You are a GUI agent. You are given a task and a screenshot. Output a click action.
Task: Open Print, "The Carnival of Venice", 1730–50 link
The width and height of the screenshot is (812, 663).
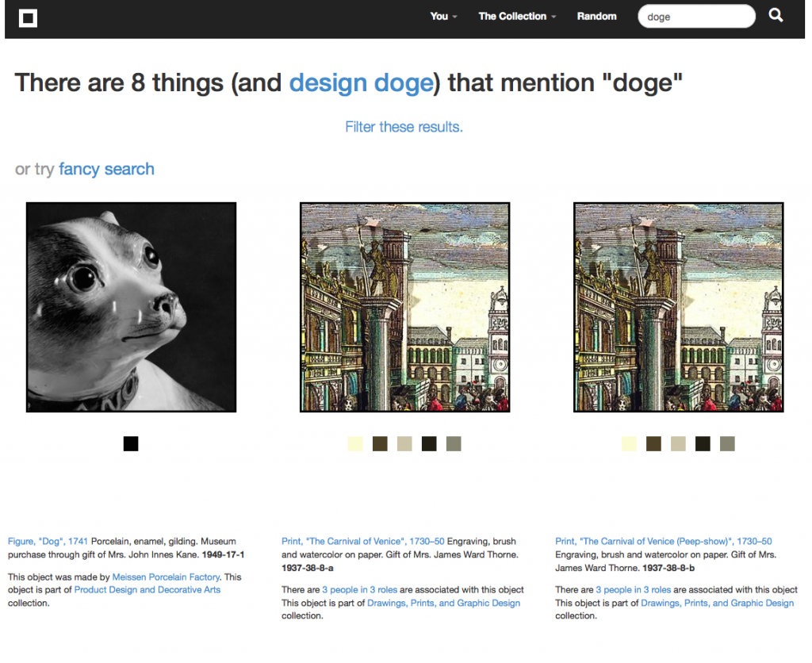pos(362,542)
